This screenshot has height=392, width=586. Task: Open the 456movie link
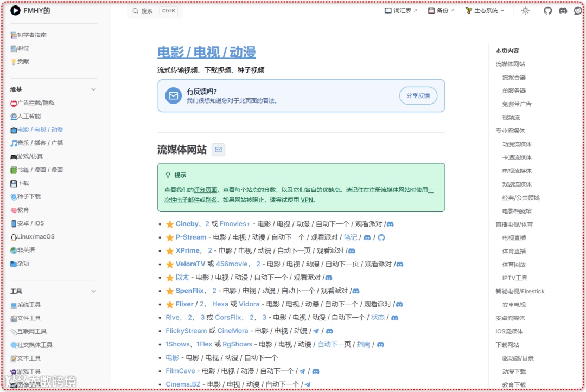click(232, 265)
